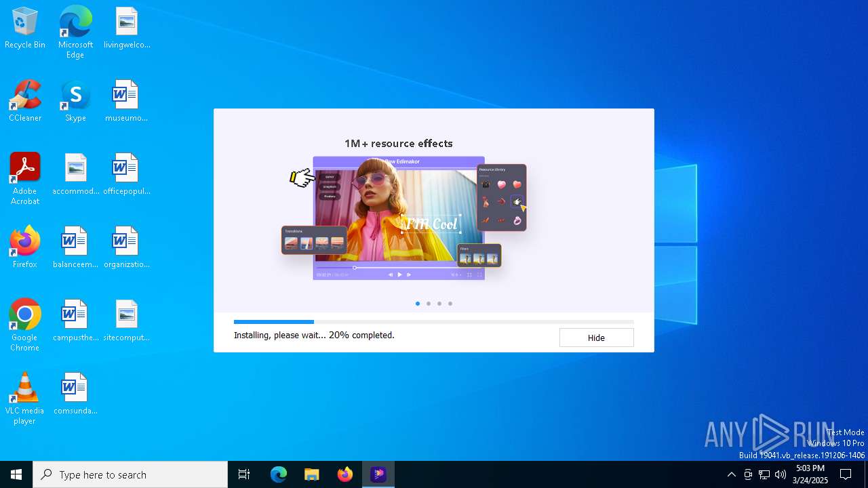Open Firefox desktop shortcut
The height and width of the screenshot is (488, 868).
(x=25, y=248)
